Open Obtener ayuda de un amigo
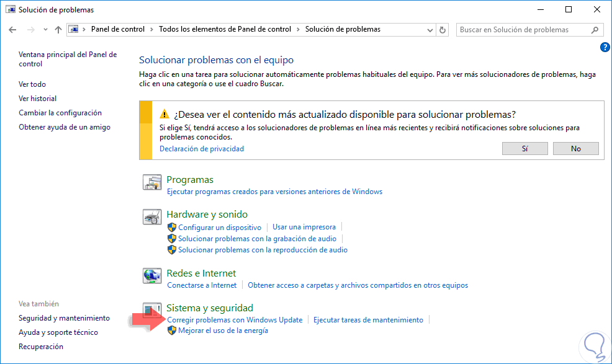This screenshot has width=612, height=364. [x=65, y=127]
